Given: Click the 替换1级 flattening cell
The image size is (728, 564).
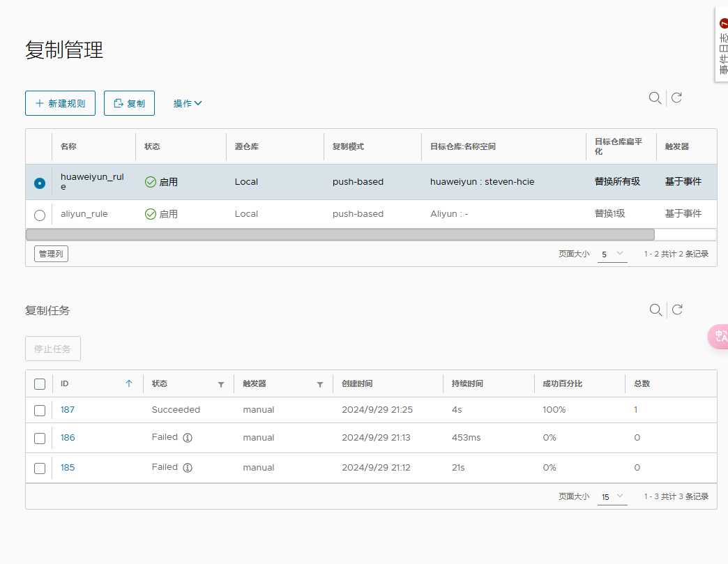Looking at the screenshot, I should (x=610, y=213).
